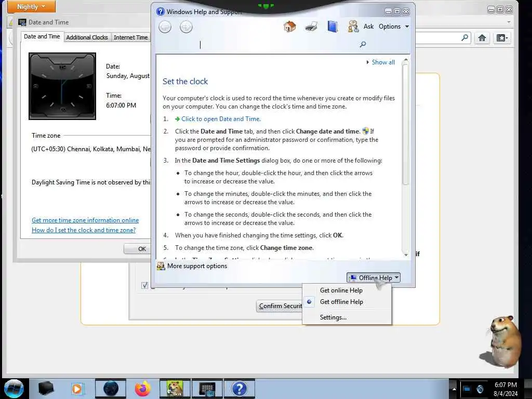
Task: Click to open Date and Time link
Action: coord(221,119)
